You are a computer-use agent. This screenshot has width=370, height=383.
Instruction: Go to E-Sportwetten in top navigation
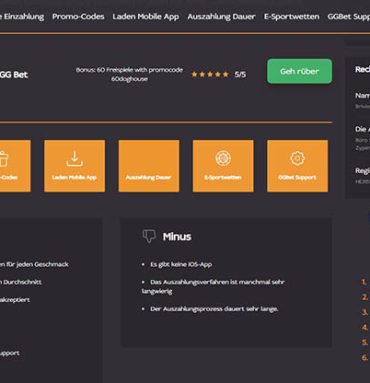(x=292, y=17)
